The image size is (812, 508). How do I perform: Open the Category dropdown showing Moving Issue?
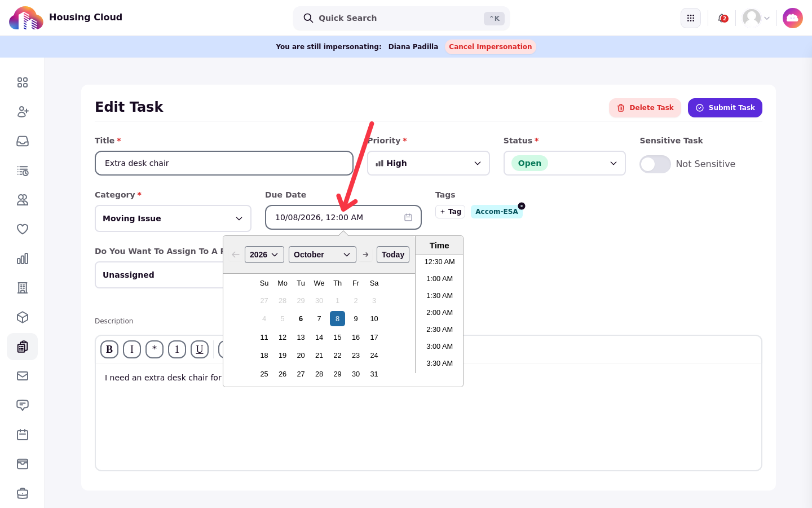pos(173,218)
